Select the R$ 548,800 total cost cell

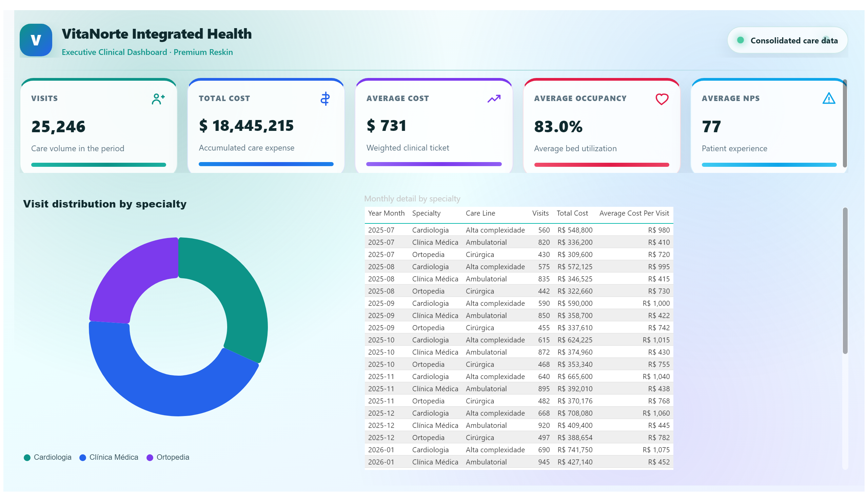(575, 230)
